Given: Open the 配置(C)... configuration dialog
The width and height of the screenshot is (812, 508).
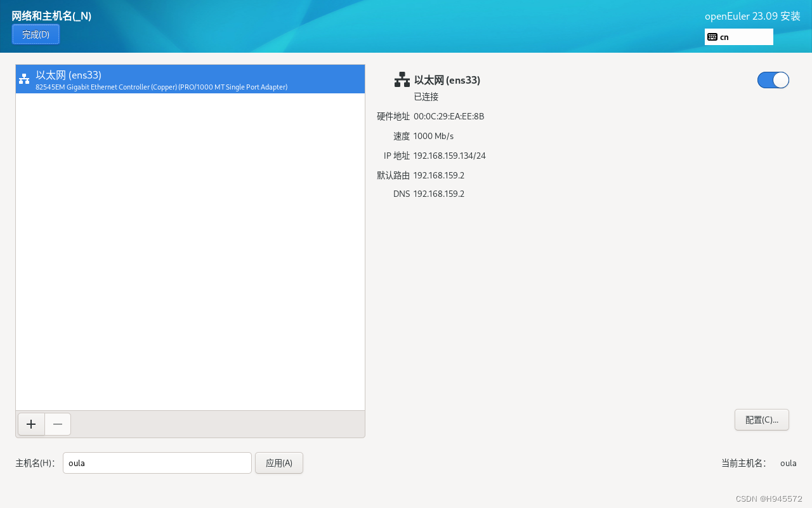Looking at the screenshot, I should point(761,420).
